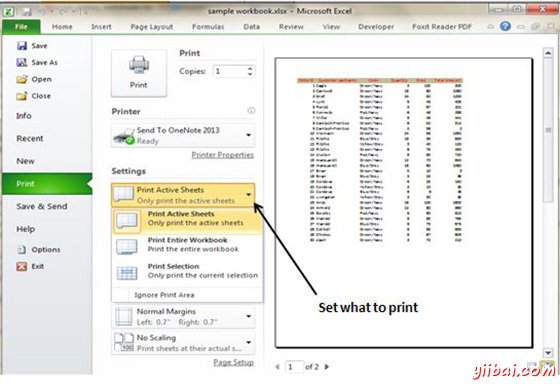Click the current page number field
Viewport: 560px width, 384px height.
coord(294,367)
